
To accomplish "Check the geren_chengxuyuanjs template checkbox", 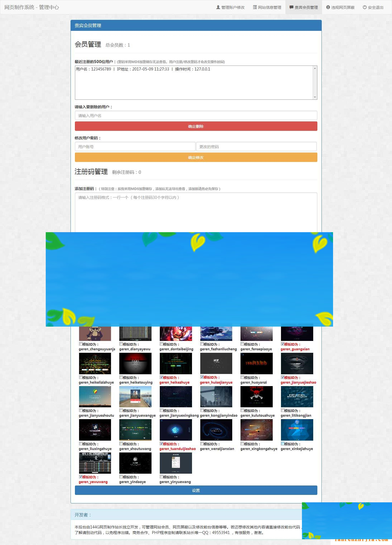I will [x=81, y=344].
